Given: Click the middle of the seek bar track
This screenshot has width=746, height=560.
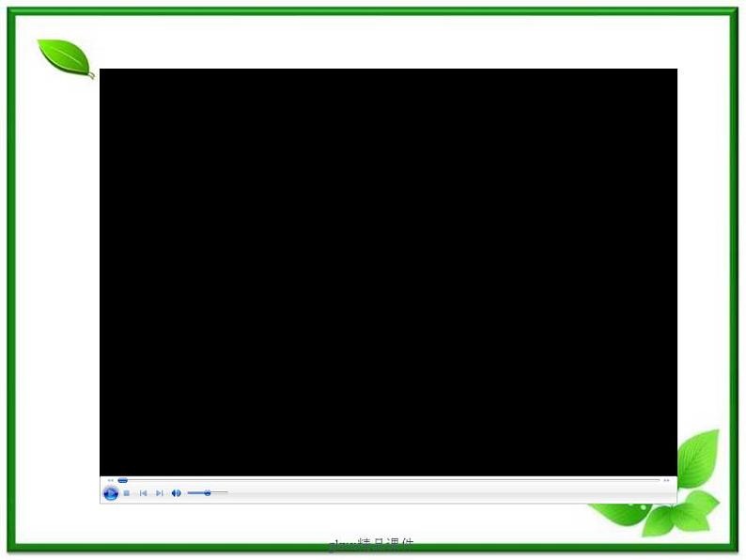Looking at the screenshot, I should [x=388, y=480].
